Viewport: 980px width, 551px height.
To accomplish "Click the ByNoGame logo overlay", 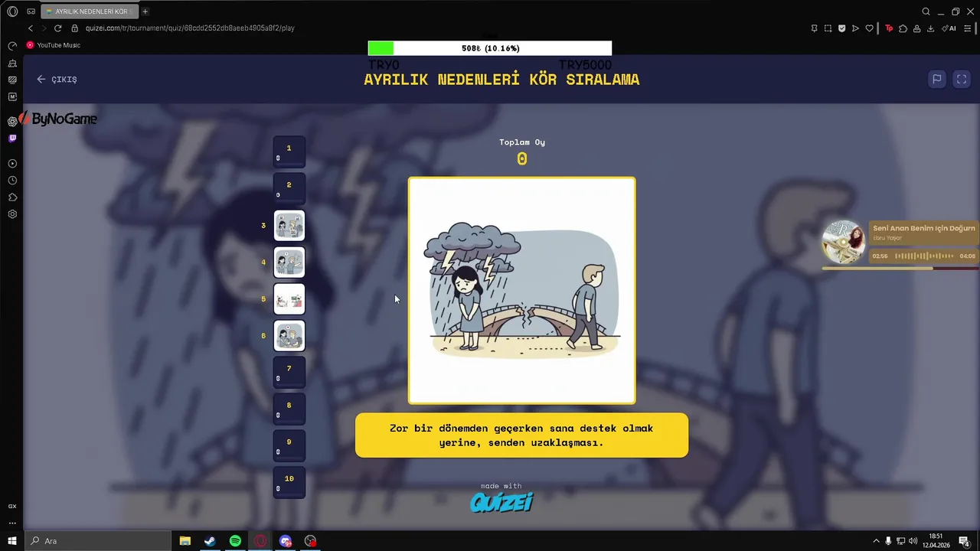I will (57, 119).
